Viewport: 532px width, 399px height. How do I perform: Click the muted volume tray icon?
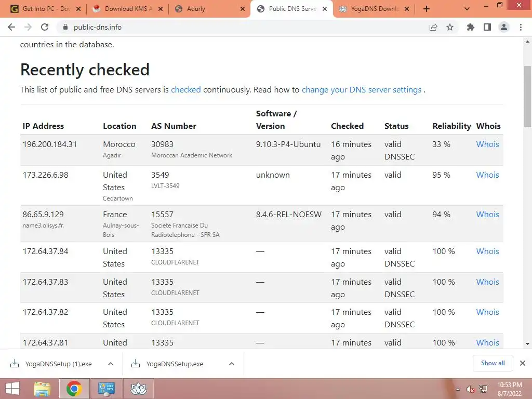pyautogui.click(x=470, y=389)
